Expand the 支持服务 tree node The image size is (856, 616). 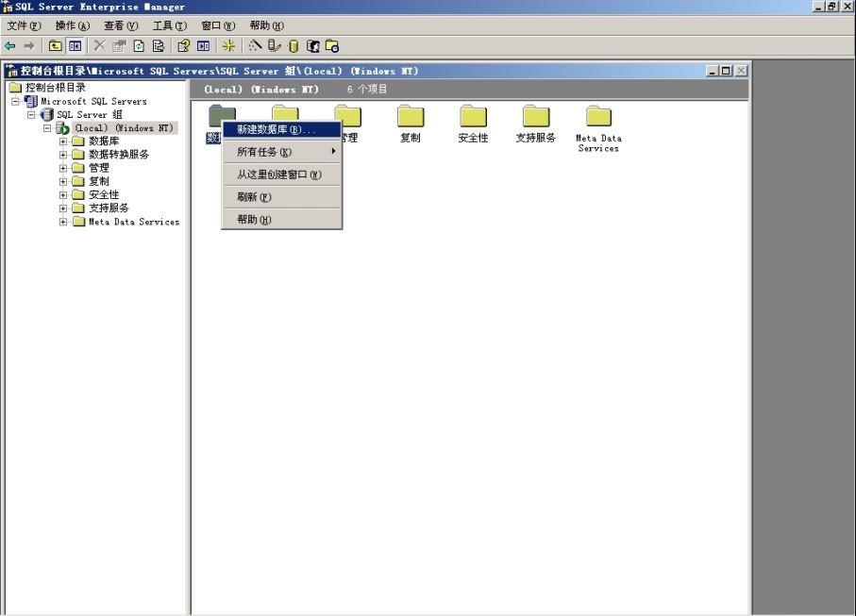coord(63,208)
